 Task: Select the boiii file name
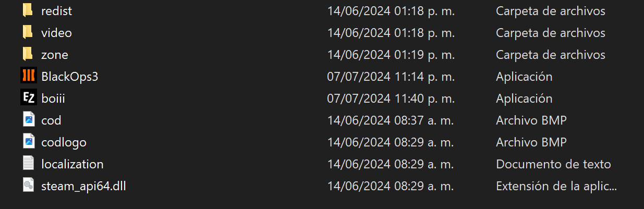tap(53, 99)
